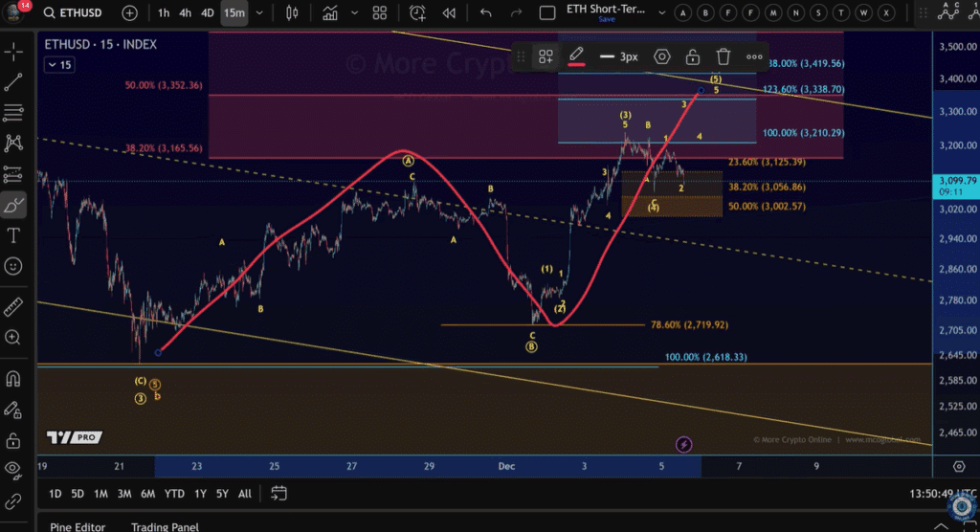Select the crosshair cursor tool
The height and width of the screenshot is (532, 980).
(13, 52)
